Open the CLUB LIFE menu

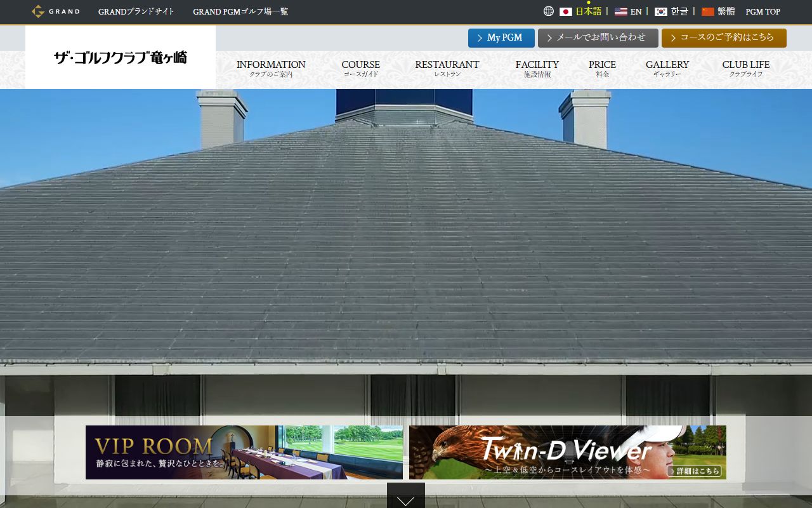click(746, 69)
